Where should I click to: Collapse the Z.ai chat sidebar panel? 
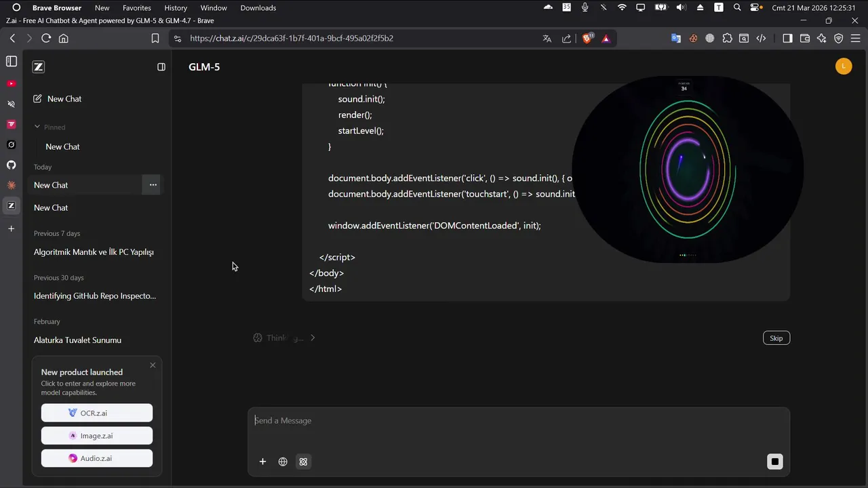pos(161,66)
